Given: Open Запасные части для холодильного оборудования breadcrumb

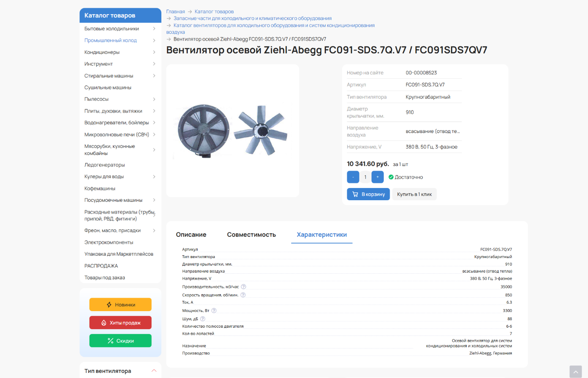Looking at the screenshot, I should [253, 18].
